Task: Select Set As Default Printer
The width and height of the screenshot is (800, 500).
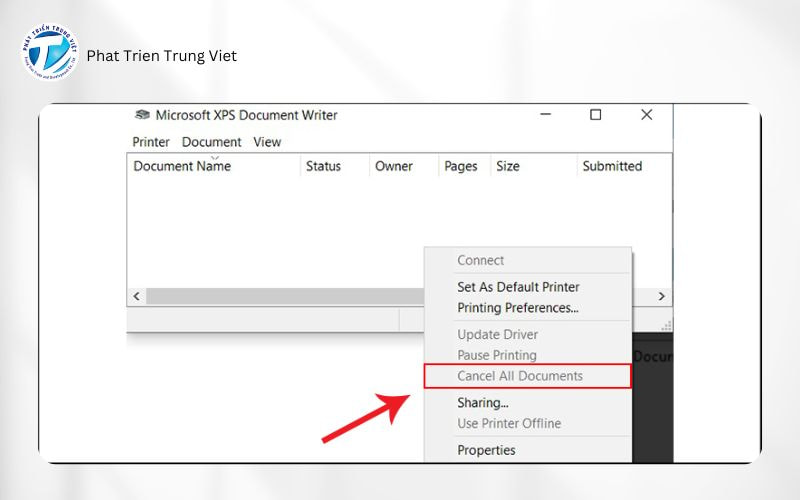Action: coord(518,287)
